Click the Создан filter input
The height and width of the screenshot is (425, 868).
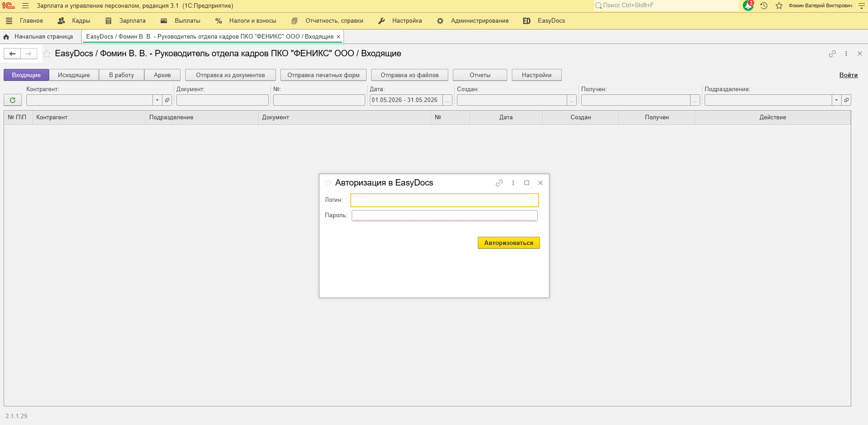(x=512, y=100)
